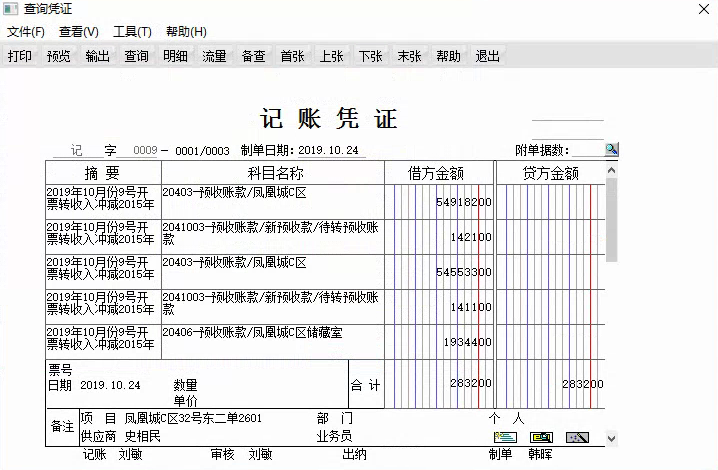Click the 附单据数 input field
This screenshot has height=470, width=718.
point(587,149)
